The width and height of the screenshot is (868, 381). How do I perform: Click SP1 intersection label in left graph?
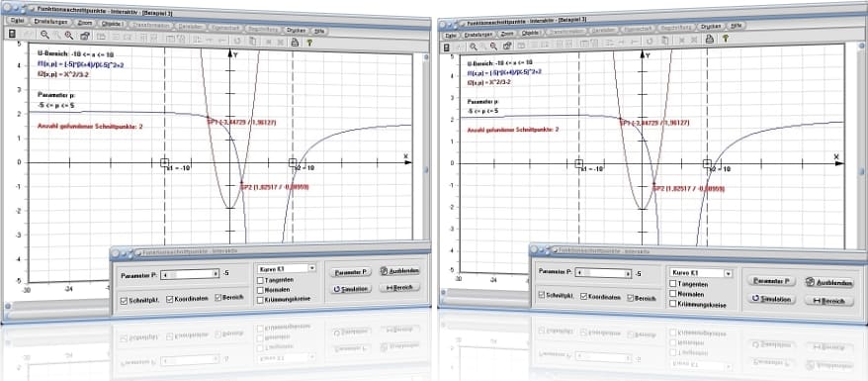pyautogui.click(x=241, y=123)
